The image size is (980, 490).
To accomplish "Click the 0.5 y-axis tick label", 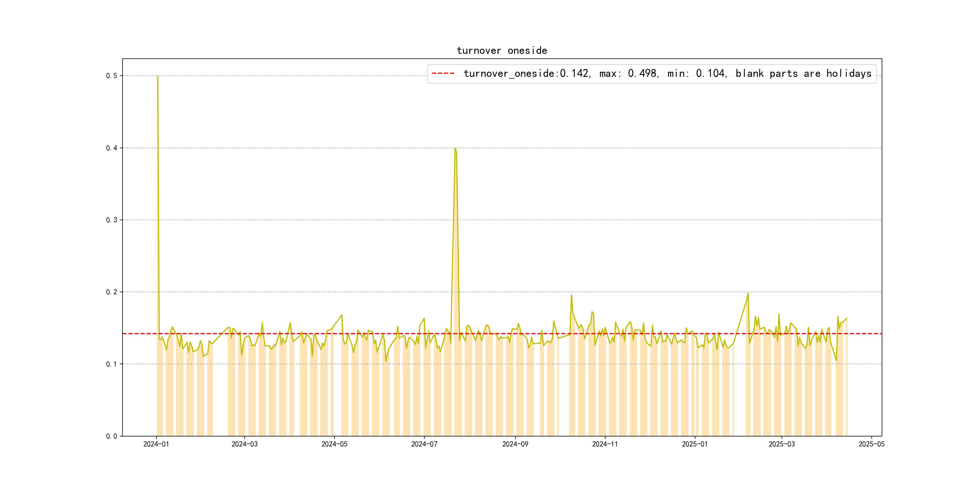I will click(x=112, y=76).
